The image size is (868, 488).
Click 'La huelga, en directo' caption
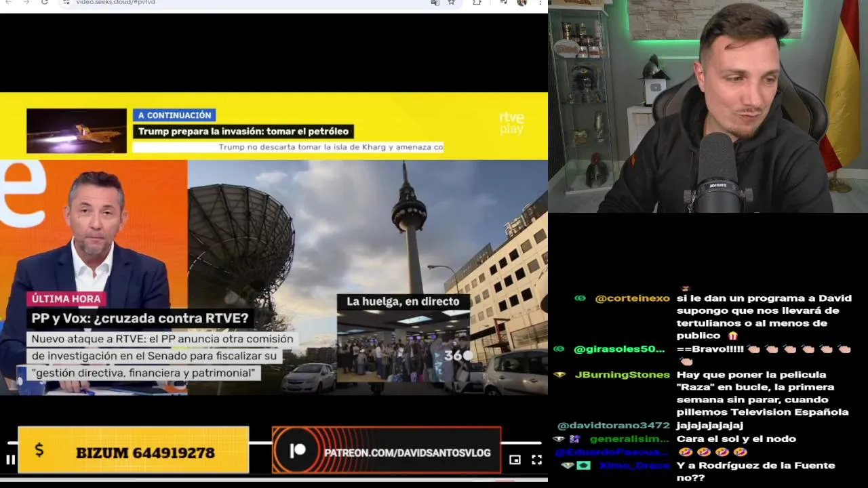(403, 302)
